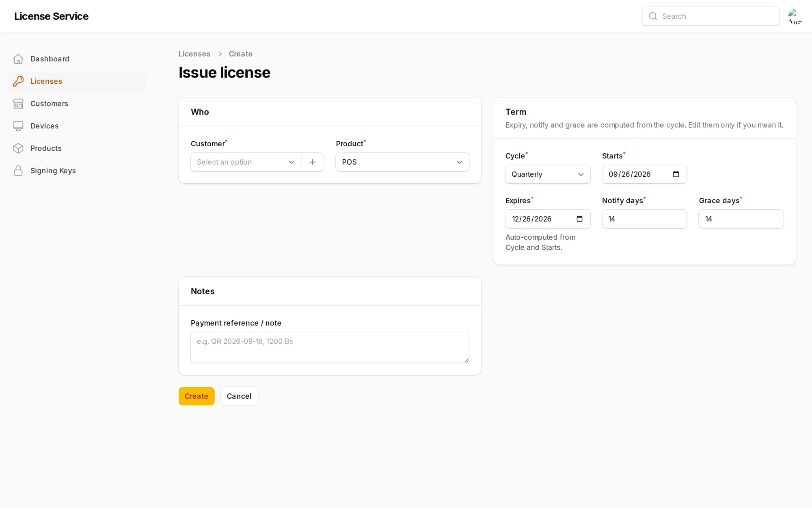
Task: Open the Expires date calendar picker icon
Action: [579, 219]
